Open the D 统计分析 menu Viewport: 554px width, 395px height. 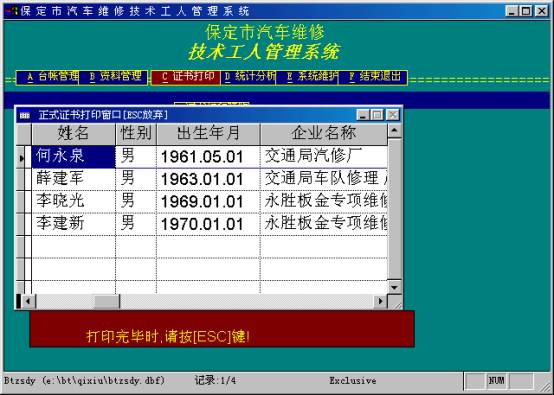pyautogui.click(x=248, y=77)
